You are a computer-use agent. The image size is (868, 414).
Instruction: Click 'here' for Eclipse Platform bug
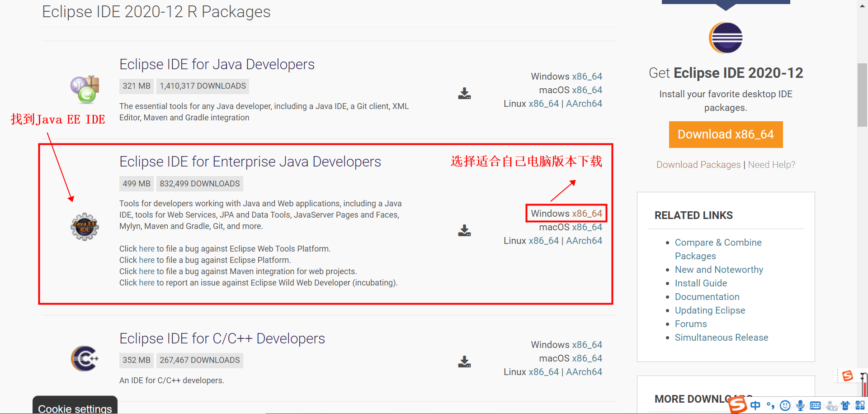pyautogui.click(x=146, y=260)
